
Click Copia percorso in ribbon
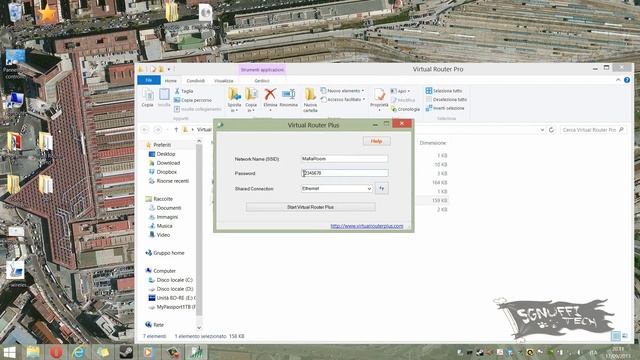click(193, 100)
